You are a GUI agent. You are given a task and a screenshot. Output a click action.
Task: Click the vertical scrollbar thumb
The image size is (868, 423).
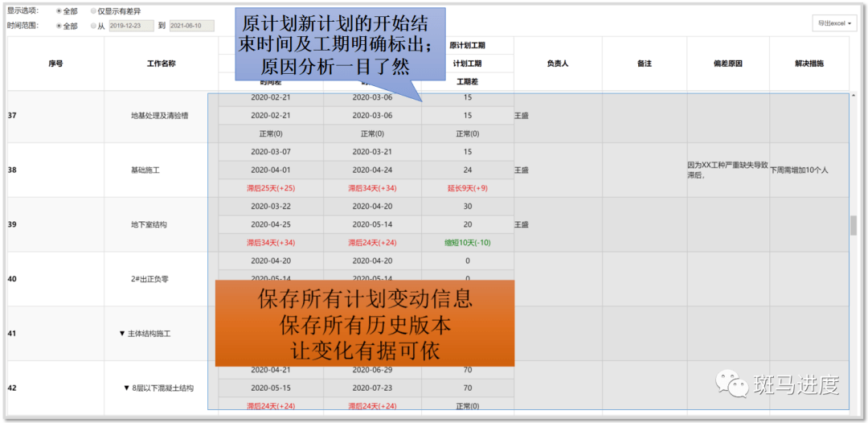click(853, 225)
